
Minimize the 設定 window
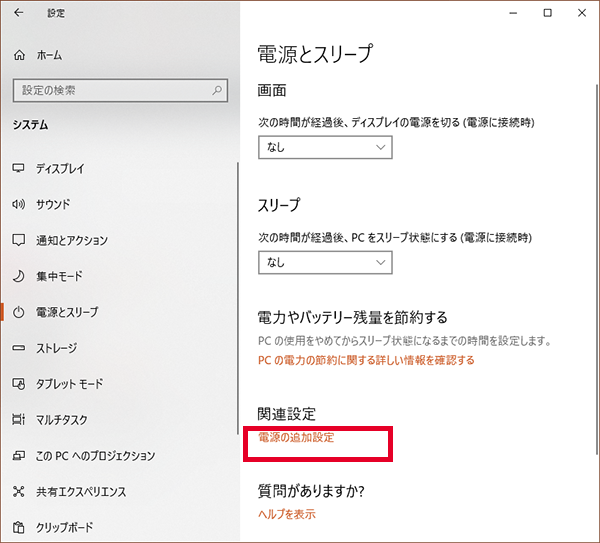point(513,13)
